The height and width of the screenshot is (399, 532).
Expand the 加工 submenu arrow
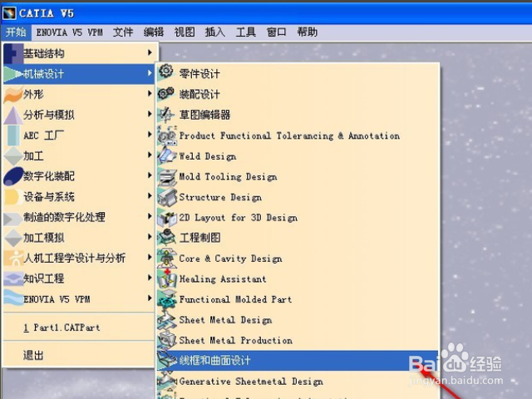point(150,155)
